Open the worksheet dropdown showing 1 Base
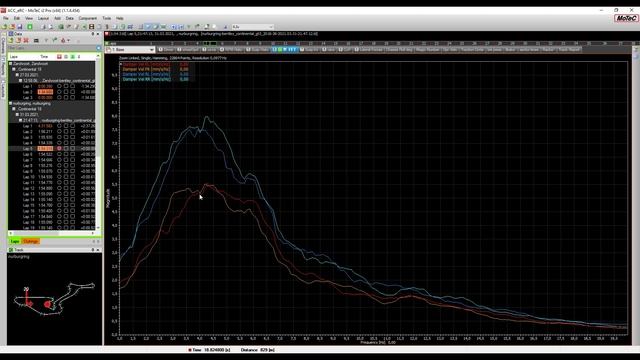This screenshot has width=640, height=360. coord(130,50)
